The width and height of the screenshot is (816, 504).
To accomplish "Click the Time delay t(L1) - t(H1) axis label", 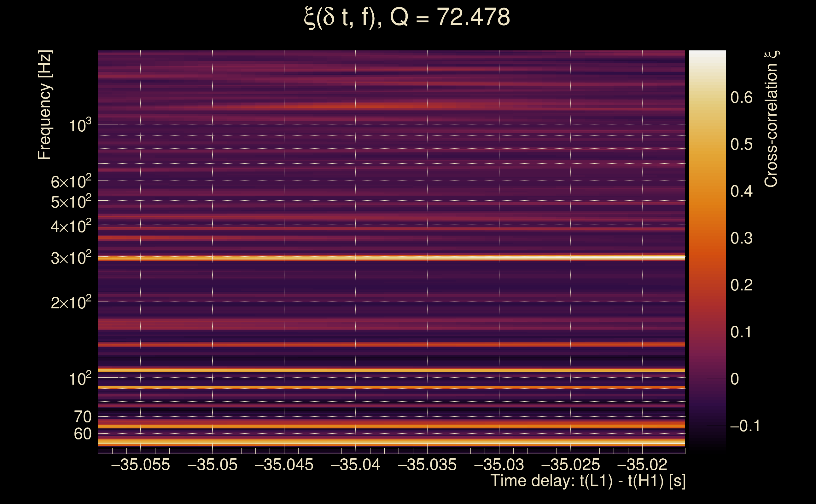I will [588, 481].
